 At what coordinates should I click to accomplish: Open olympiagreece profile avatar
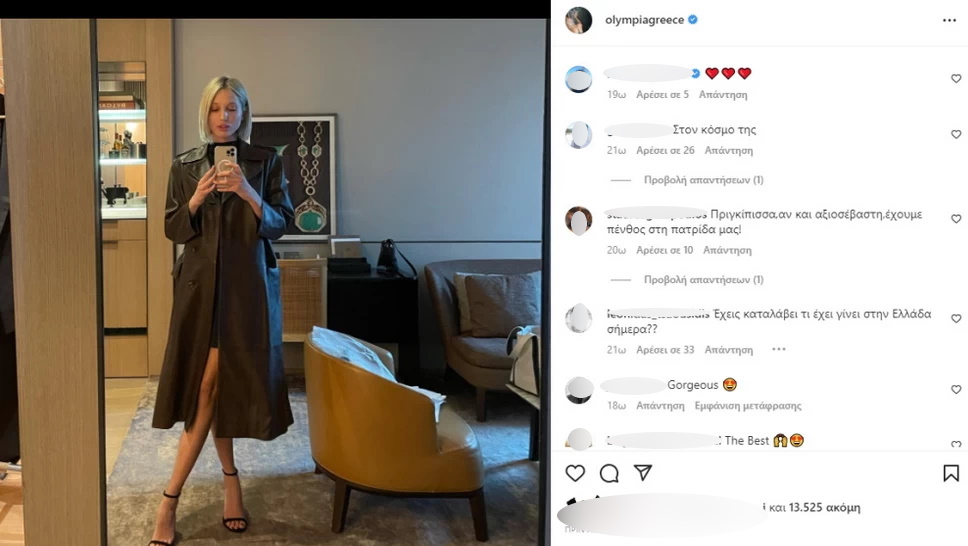coord(578,20)
